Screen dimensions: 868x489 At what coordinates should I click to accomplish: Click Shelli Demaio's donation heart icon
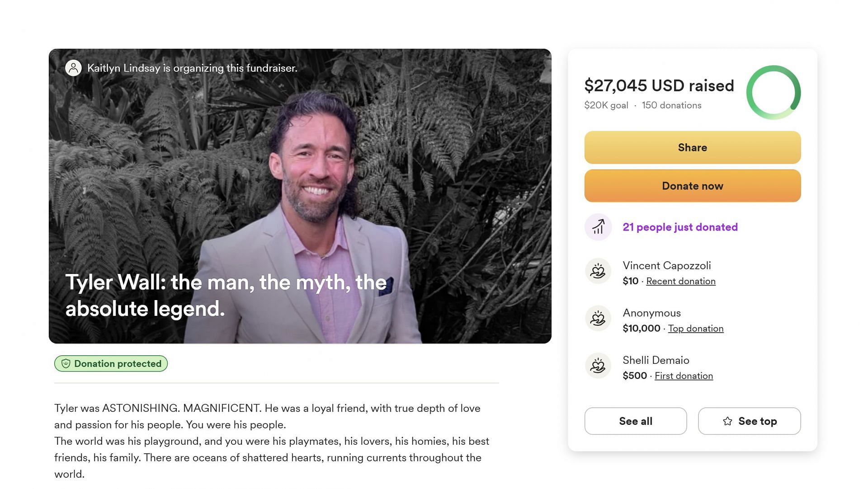tap(598, 366)
